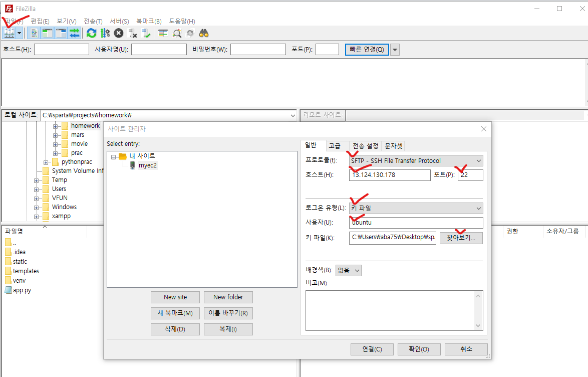This screenshot has height=377, width=588.
Task: Click the quickconnect 비밀번호(W) input field
Action: point(258,49)
